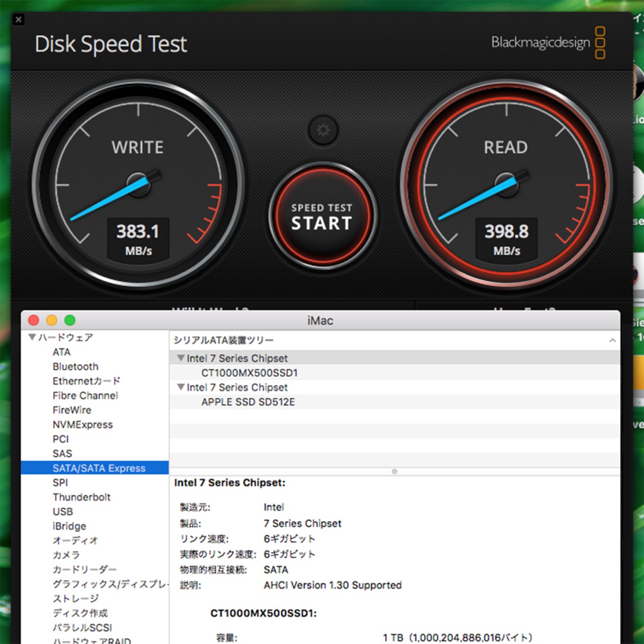Open the PCI hardware section

pyautogui.click(x=60, y=439)
